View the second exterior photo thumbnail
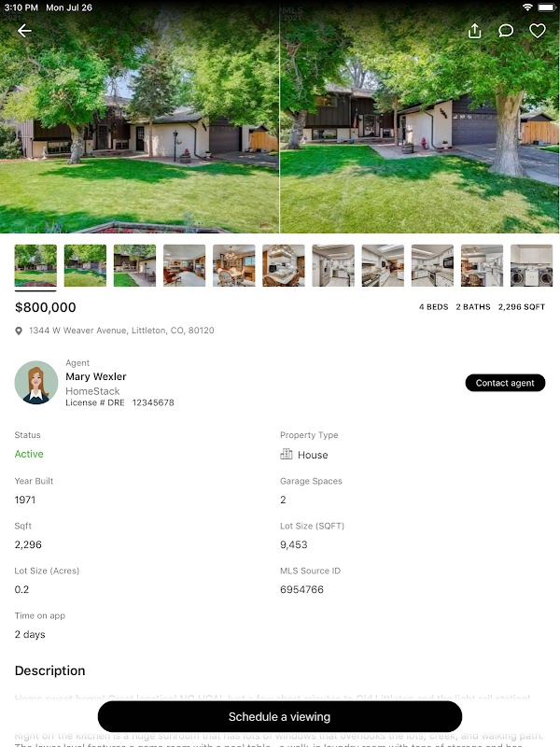The height and width of the screenshot is (747, 560). (85, 265)
